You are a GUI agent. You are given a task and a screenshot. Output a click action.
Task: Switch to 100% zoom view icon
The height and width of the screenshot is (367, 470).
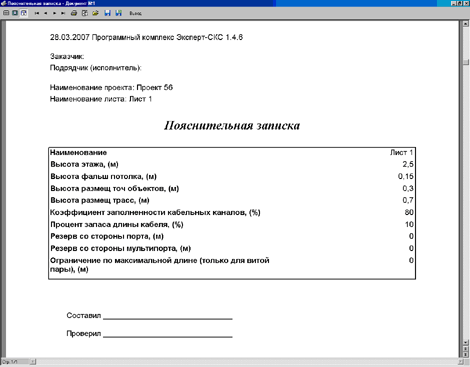(15, 13)
